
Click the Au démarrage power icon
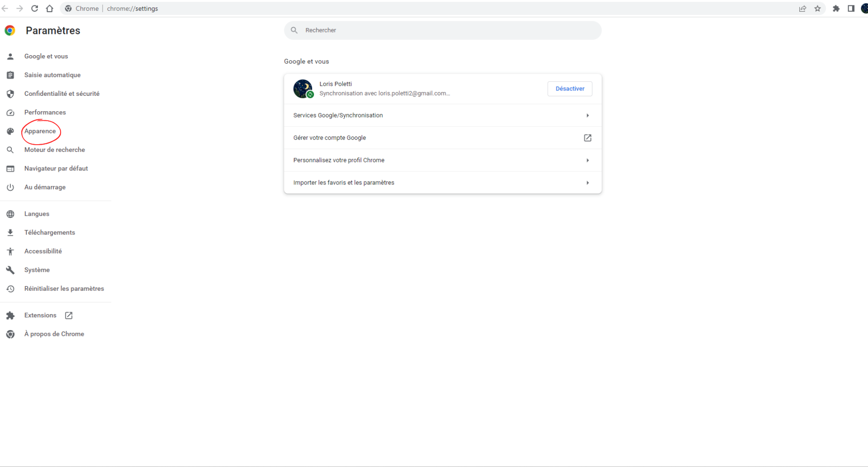click(10, 187)
